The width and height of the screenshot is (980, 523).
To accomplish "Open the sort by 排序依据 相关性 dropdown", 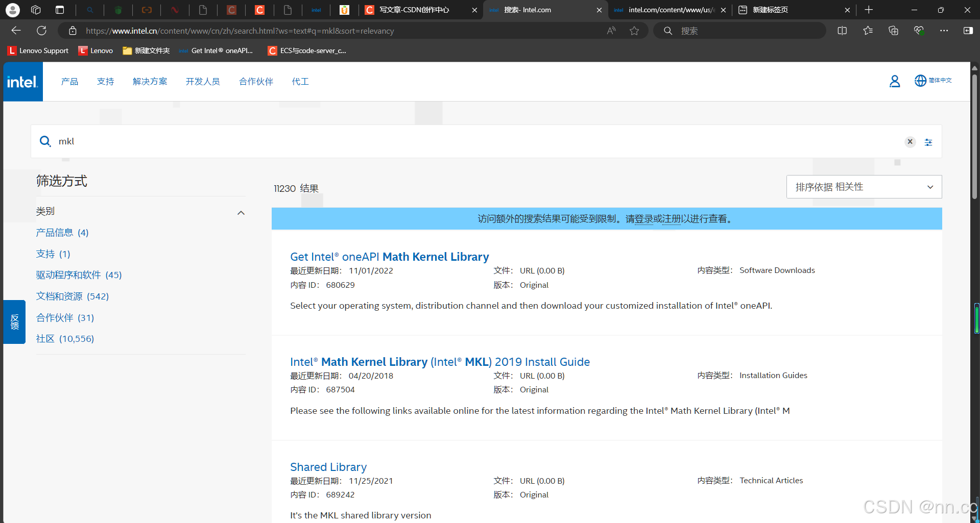I will pyautogui.click(x=864, y=187).
